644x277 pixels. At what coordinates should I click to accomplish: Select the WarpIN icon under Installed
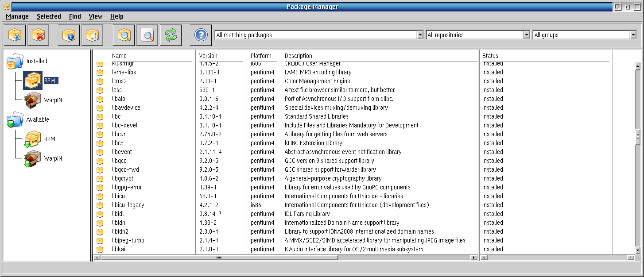click(33, 100)
